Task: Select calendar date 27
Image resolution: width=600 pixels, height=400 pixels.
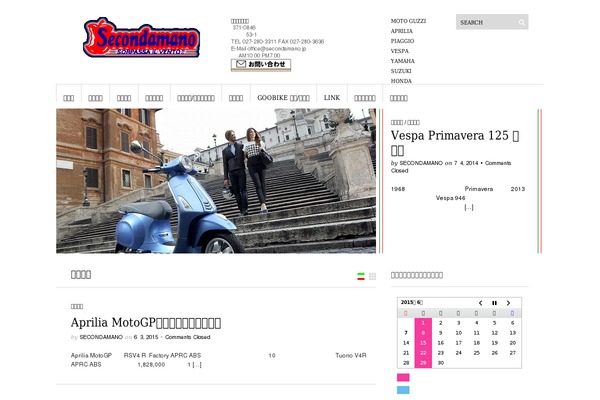Action: [512, 353]
